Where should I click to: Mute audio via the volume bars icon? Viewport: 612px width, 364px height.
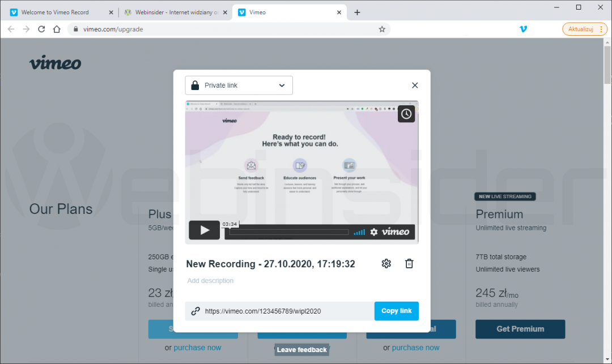(x=359, y=232)
